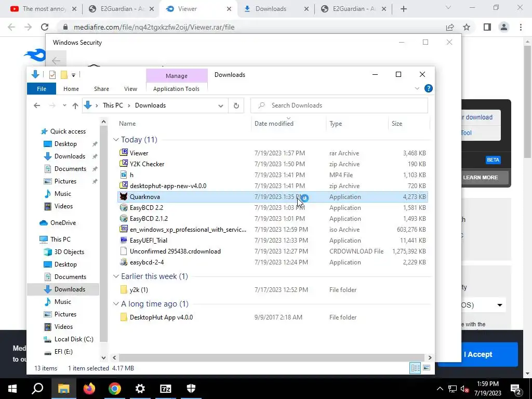Select the y2k (1) folder

[272, 290]
